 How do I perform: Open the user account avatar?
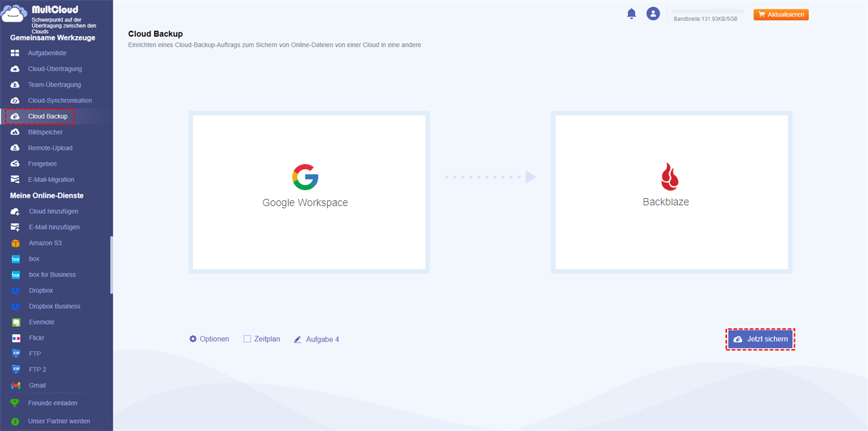(653, 14)
